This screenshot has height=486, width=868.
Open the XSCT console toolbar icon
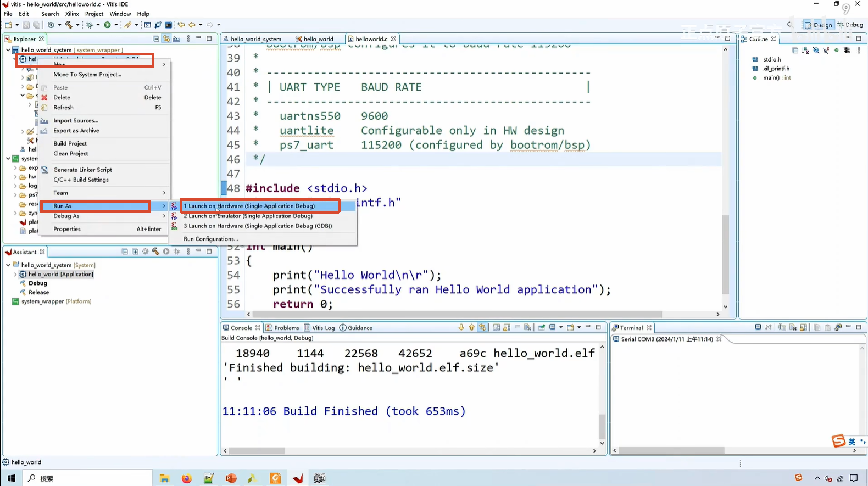(x=147, y=25)
